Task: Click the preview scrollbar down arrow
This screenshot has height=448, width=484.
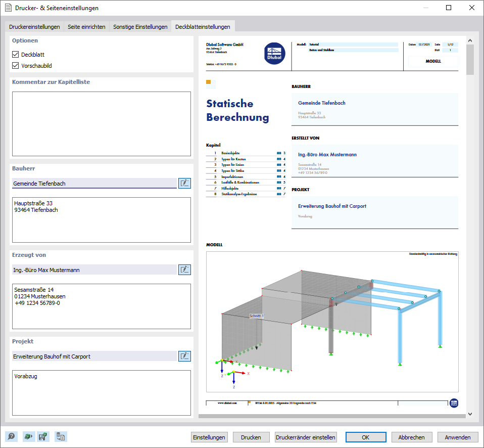Action: coord(470,414)
